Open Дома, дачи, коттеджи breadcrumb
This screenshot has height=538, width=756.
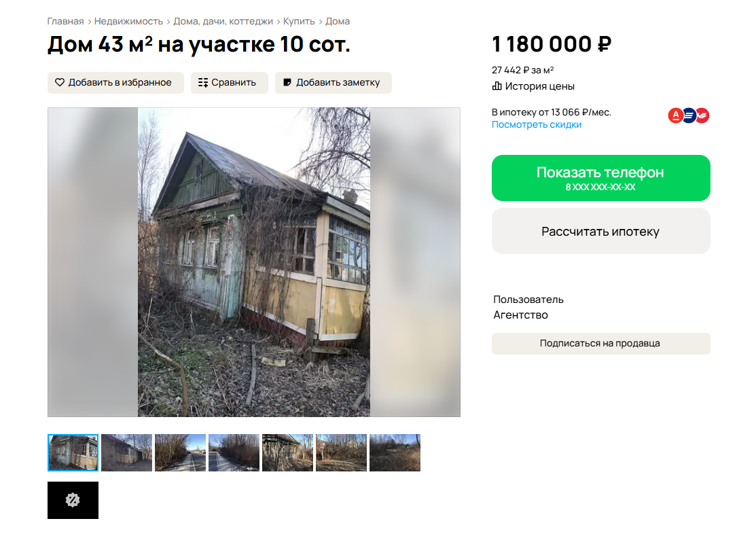pos(223,21)
